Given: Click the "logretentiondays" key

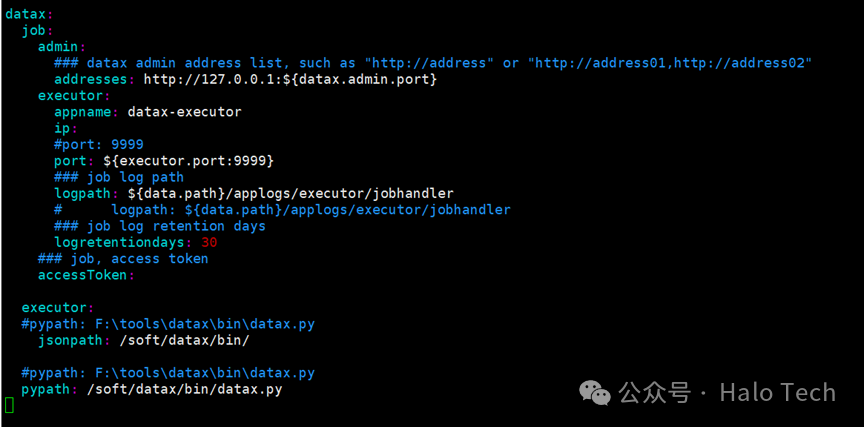Looking at the screenshot, I should 118,242.
